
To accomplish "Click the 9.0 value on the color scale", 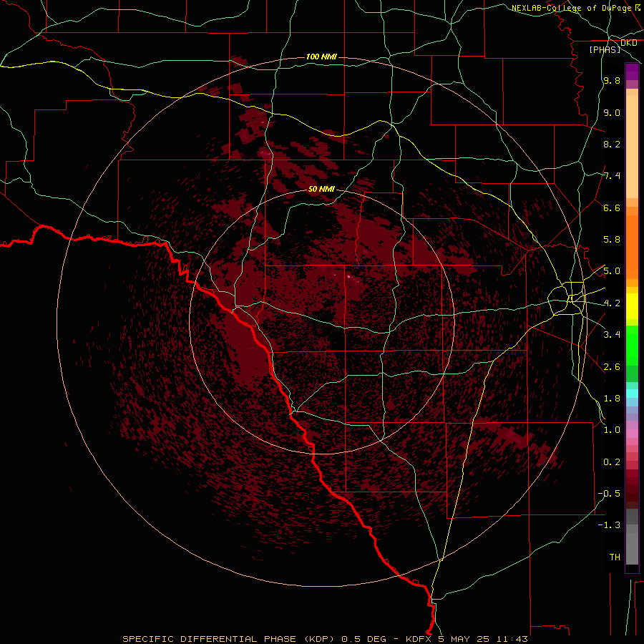I will [612, 112].
